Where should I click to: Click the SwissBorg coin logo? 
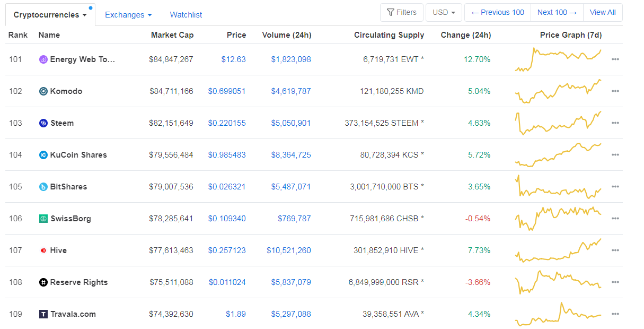pos(43,219)
